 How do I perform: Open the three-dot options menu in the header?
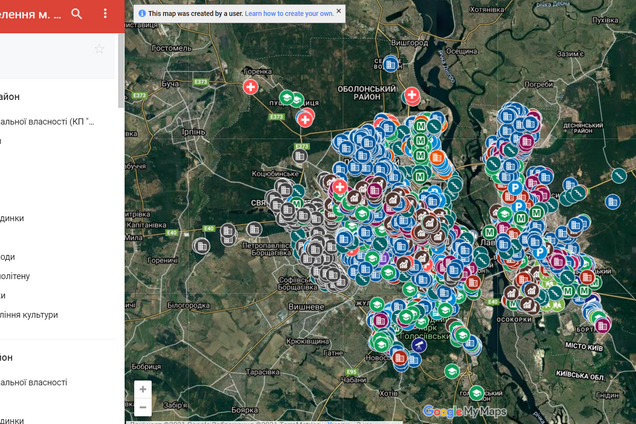[105, 14]
